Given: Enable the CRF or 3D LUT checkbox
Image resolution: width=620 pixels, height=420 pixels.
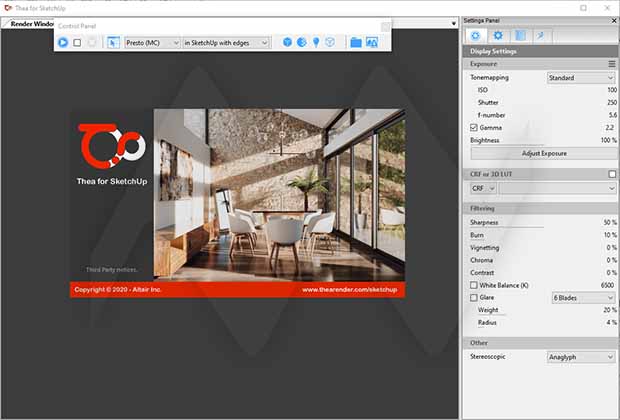Looking at the screenshot, I should pyautogui.click(x=612, y=174).
